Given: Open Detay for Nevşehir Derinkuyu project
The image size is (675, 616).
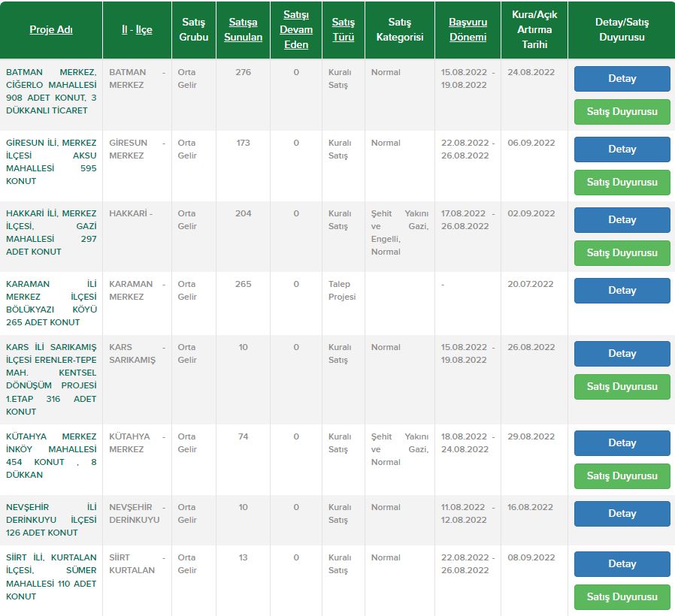Looking at the screenshot, I should 622,514.
